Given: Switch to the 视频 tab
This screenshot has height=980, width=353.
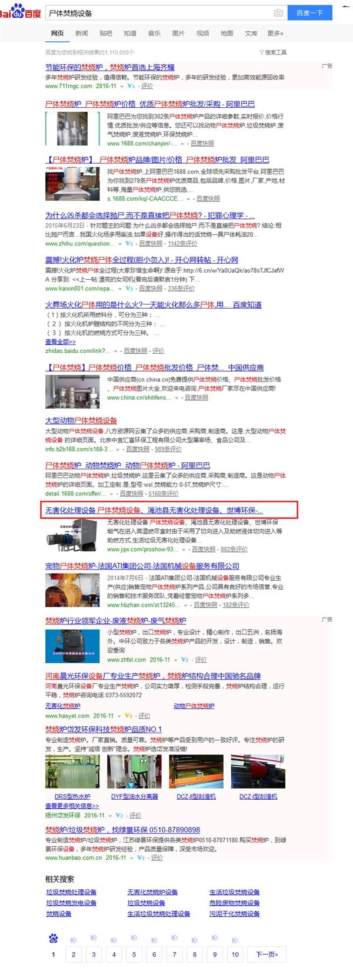Looking at the screenshot, I should pyautogui.click(x=202, y=34).
